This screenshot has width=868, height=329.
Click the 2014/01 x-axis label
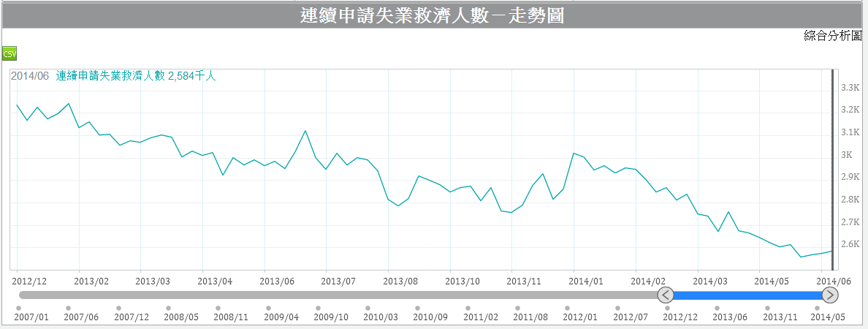click(587, 281)
